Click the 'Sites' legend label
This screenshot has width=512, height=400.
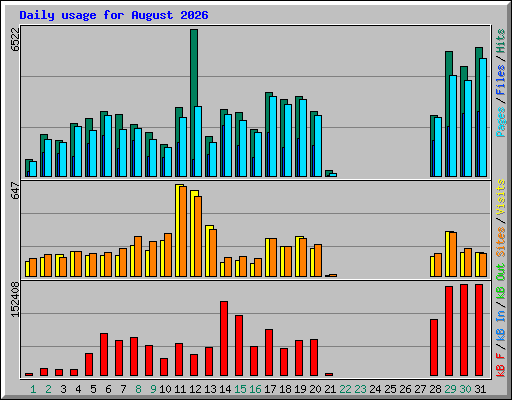500,242
